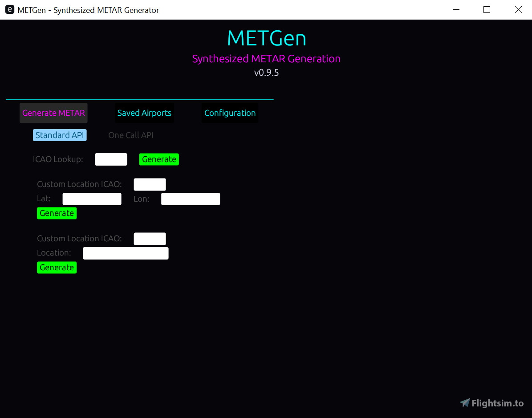Viewport: 532px width, 418px height.
Task: Switch to the Saved Airports tab
Action: (x=144, y=113)
